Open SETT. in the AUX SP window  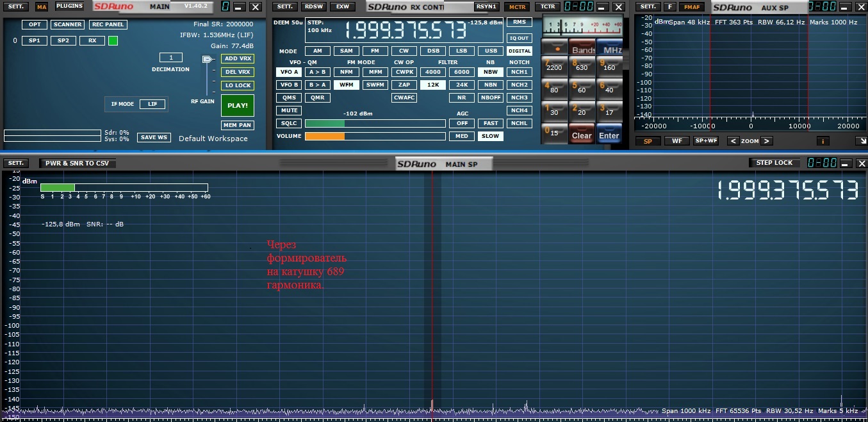tap(648, 6)
